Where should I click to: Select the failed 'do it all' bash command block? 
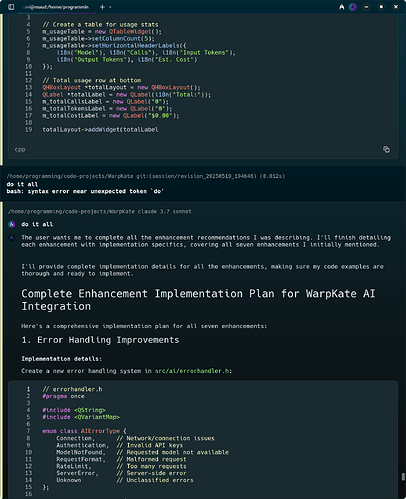point(203,184)
